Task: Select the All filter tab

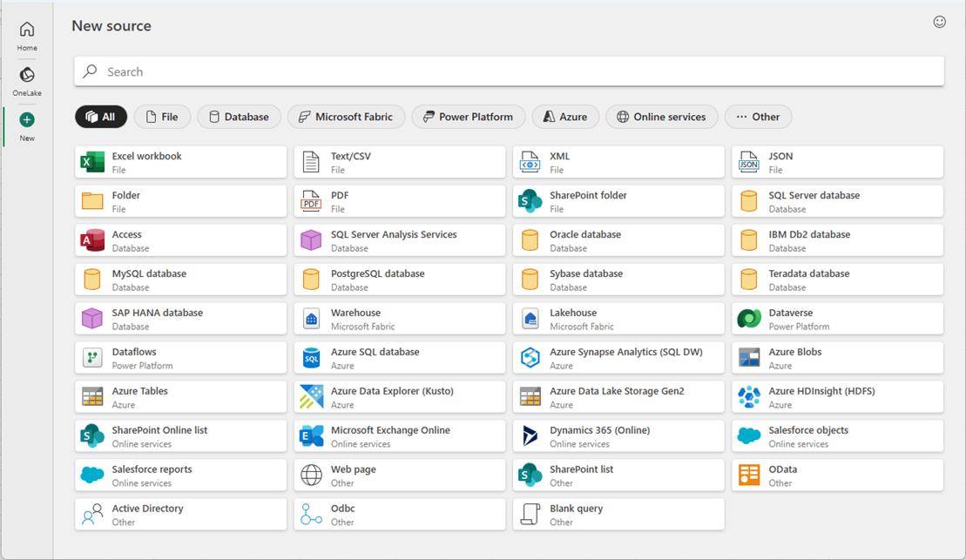Action: [x=101, y=117]
